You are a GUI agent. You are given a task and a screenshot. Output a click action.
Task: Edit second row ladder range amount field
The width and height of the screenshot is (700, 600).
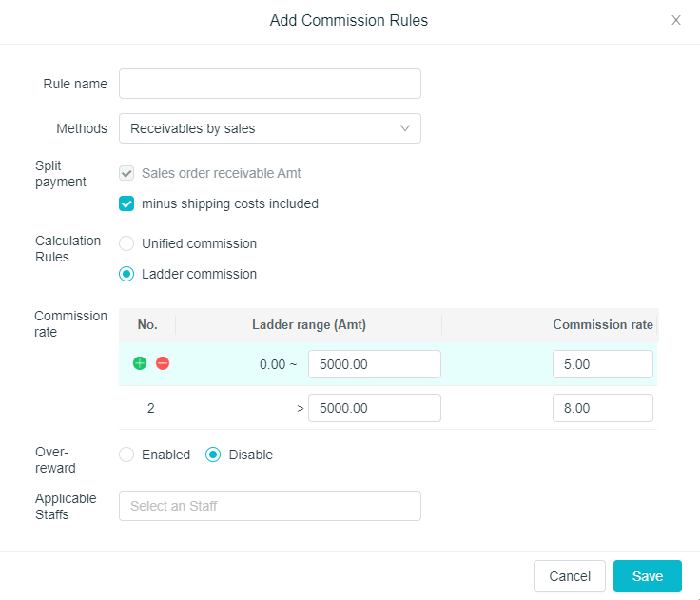click(374, 408)
